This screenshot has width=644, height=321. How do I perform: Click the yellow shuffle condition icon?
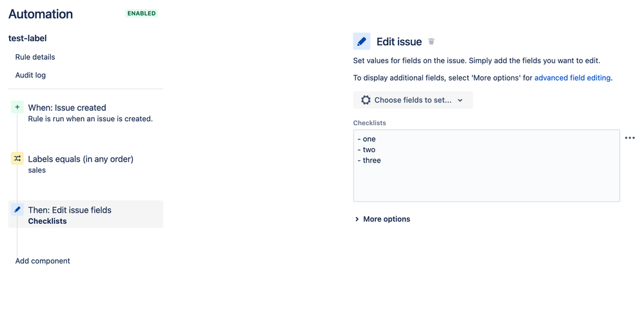click(17, 159)
